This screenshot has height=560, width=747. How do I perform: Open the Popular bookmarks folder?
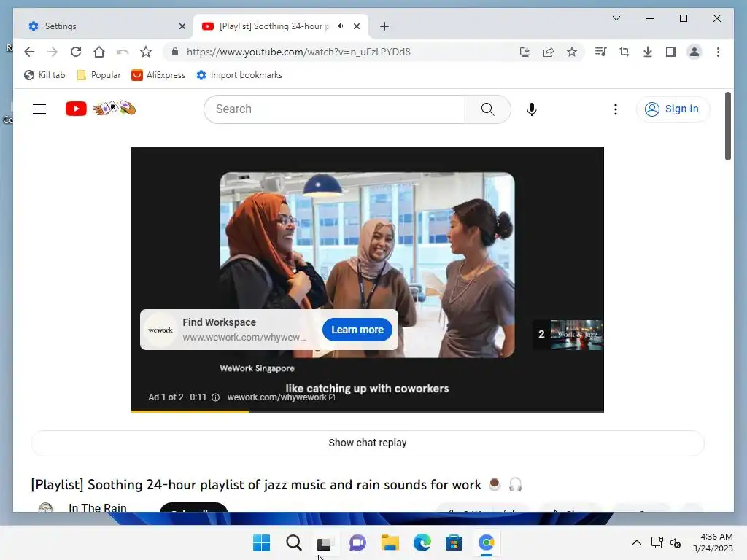(99, 75)
